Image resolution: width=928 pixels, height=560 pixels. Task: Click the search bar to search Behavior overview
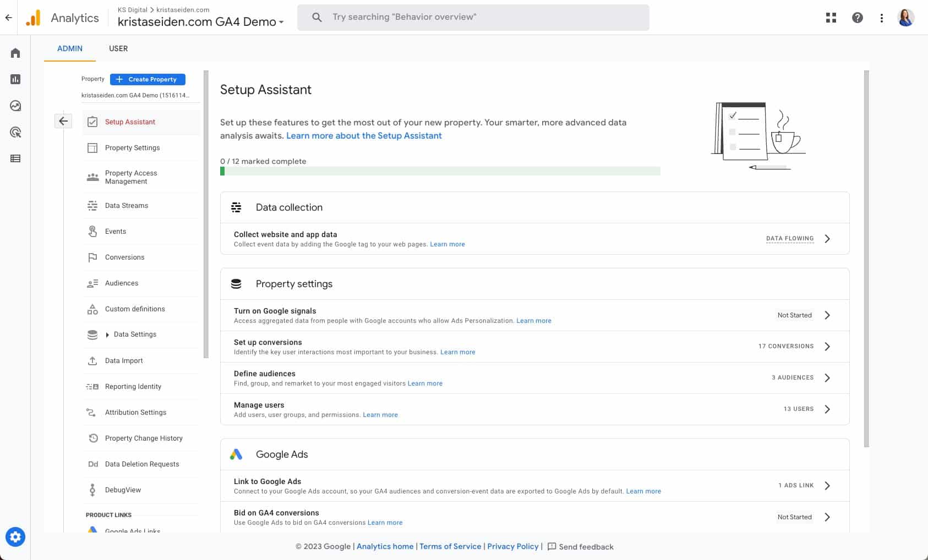click(472, 17)
